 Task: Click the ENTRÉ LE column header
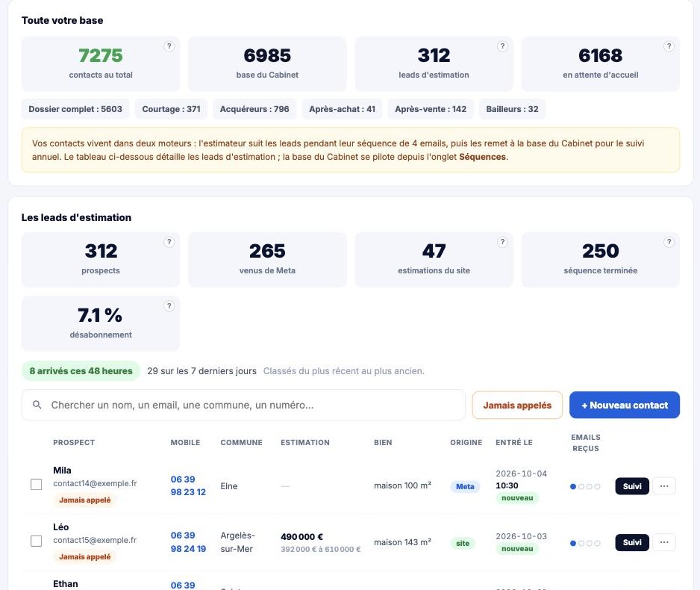pos(514,443)
